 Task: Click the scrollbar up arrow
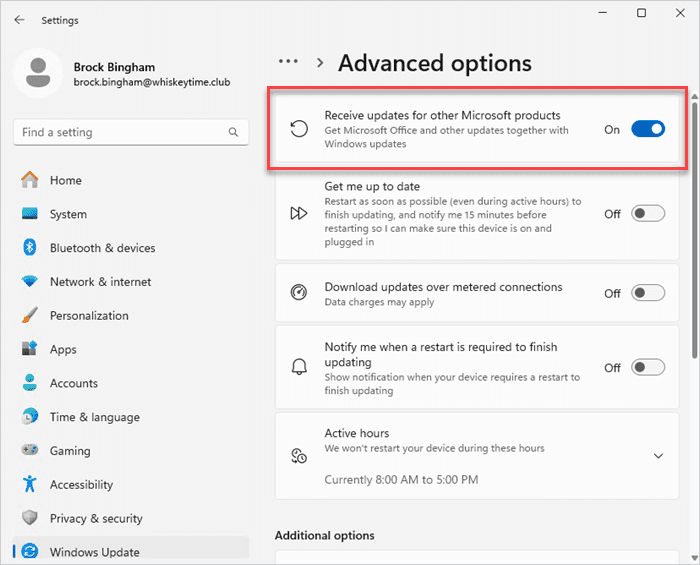[x=694, y=96]
